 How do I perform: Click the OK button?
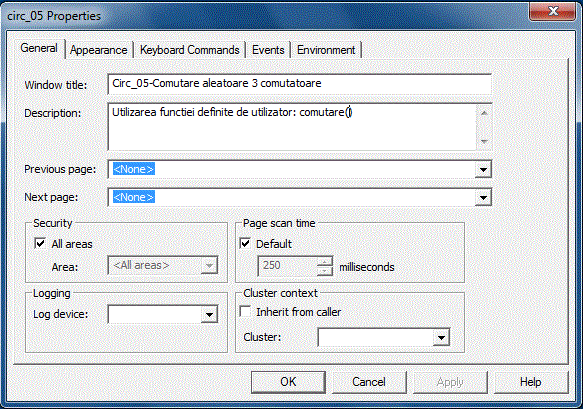pos(288,382)
